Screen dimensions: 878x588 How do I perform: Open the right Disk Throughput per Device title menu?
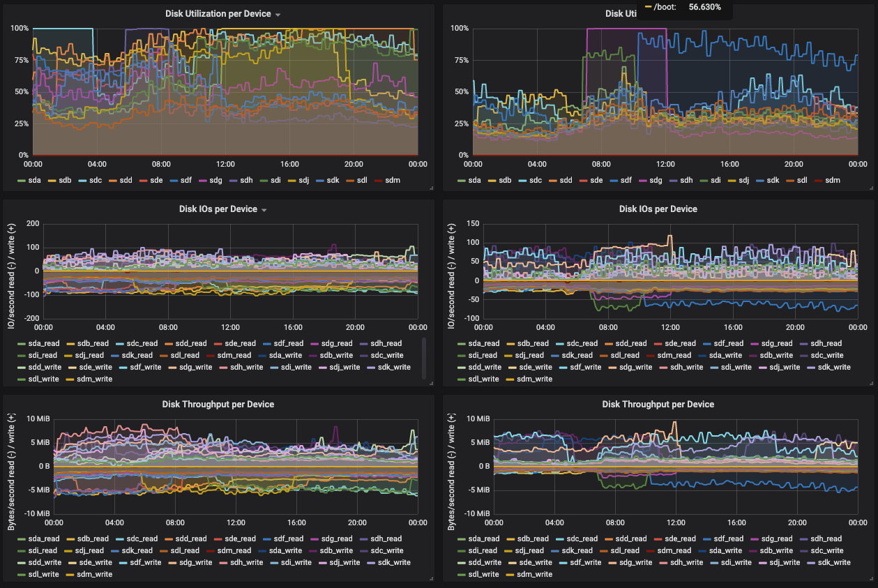[x=658, y=404]
